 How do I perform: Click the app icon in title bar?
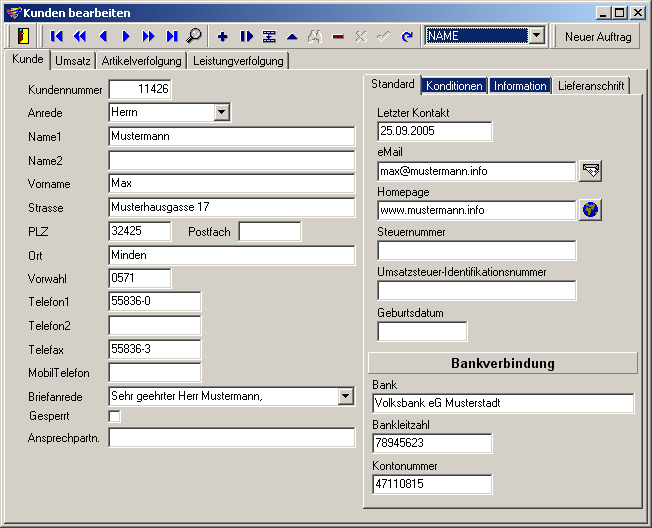coord(14,13)
